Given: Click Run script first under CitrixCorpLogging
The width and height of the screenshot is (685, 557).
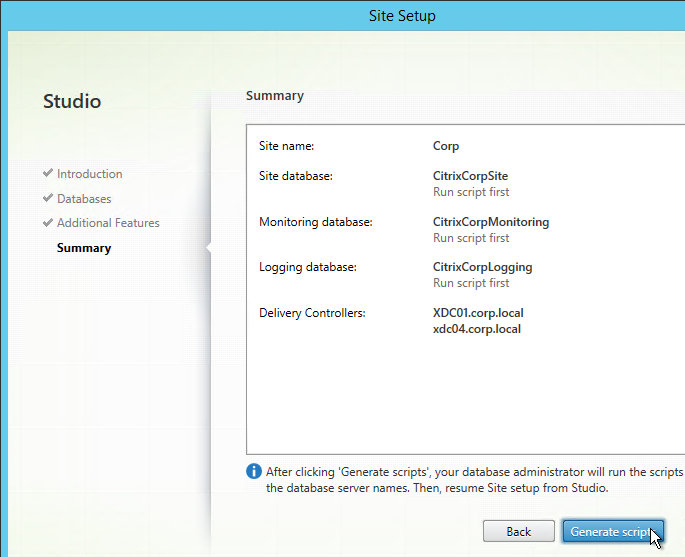Looking at the screenshot, I should [471, 283].
